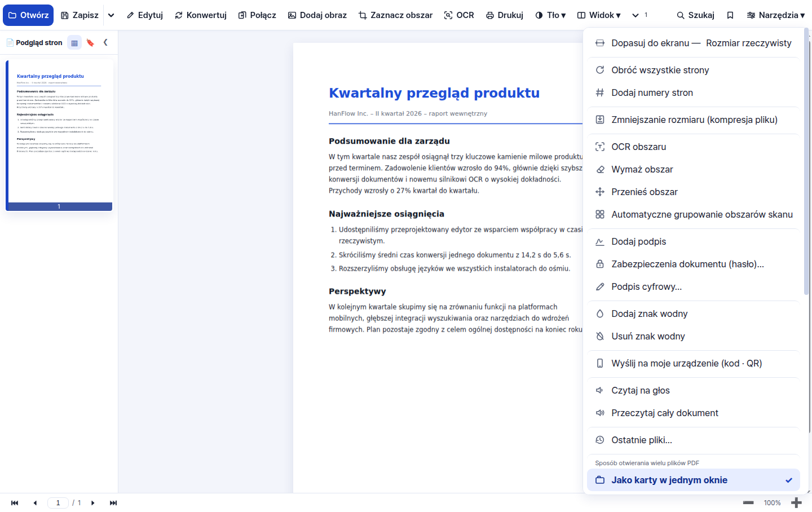
Task: Merge files with Połącz
Action: tap(257, 15)
